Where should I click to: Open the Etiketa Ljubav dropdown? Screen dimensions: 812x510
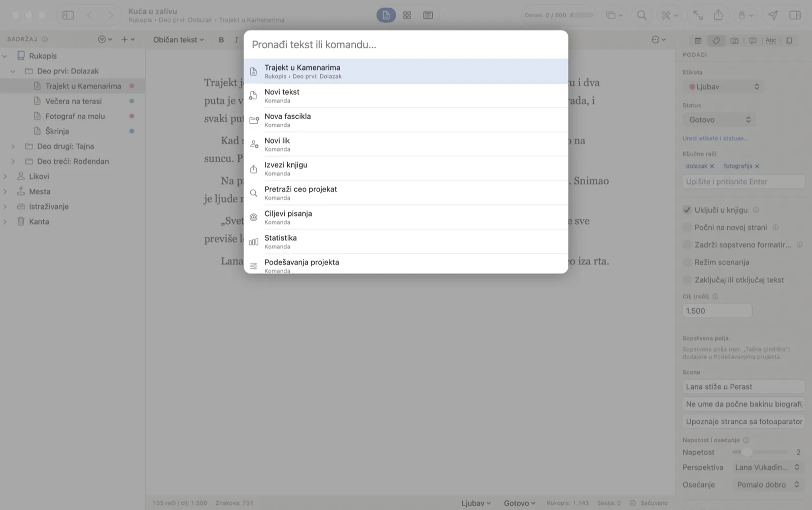[723, 87]
